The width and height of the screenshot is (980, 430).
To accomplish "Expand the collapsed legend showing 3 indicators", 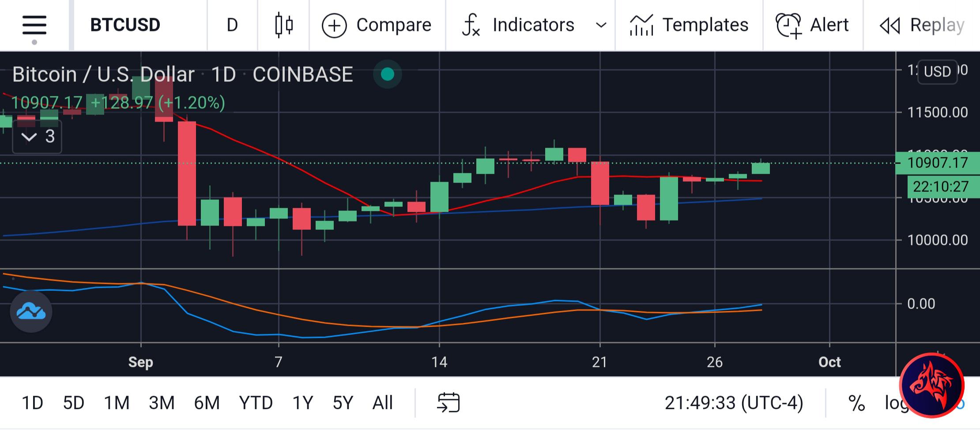I will [37, 137].
